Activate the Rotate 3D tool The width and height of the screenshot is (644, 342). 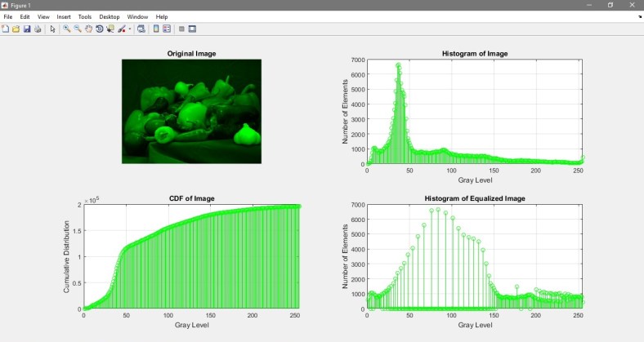tap(98, 29)
